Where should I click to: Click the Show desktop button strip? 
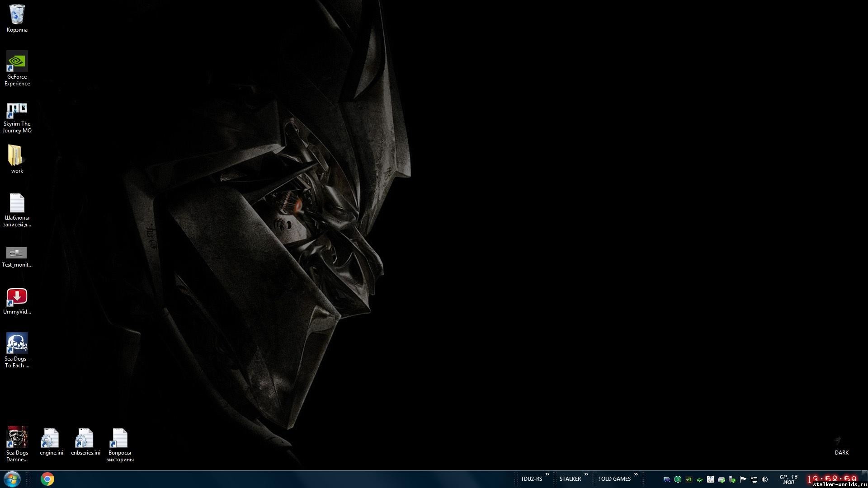864,476
